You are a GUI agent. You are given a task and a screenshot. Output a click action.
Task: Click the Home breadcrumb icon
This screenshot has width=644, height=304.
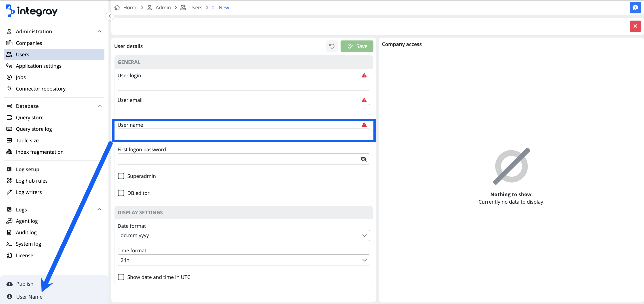pos(117,8)
